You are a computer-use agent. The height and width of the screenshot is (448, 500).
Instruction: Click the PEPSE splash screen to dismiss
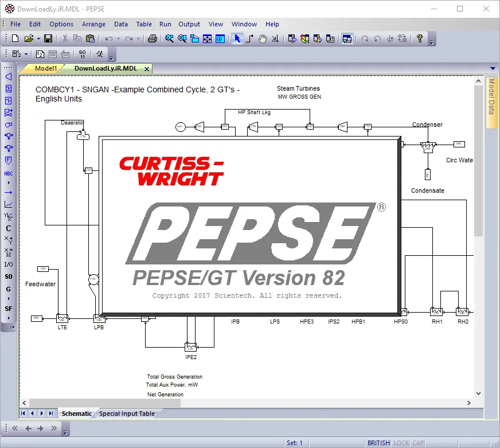pos(250,226)
